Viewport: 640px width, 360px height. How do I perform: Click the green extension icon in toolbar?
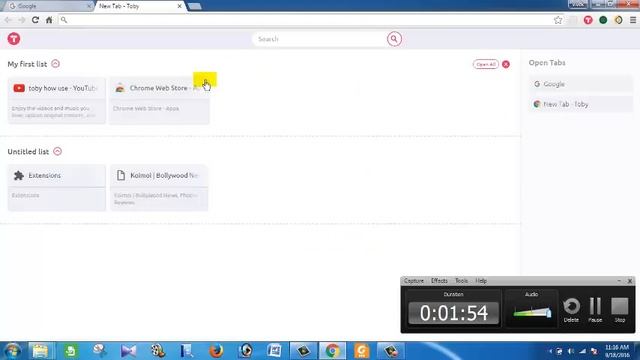[603, 20]
